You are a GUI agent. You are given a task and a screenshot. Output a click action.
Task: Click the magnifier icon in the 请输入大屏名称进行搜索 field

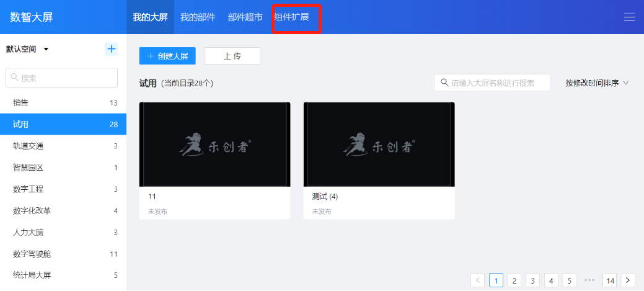pos(444,82)
